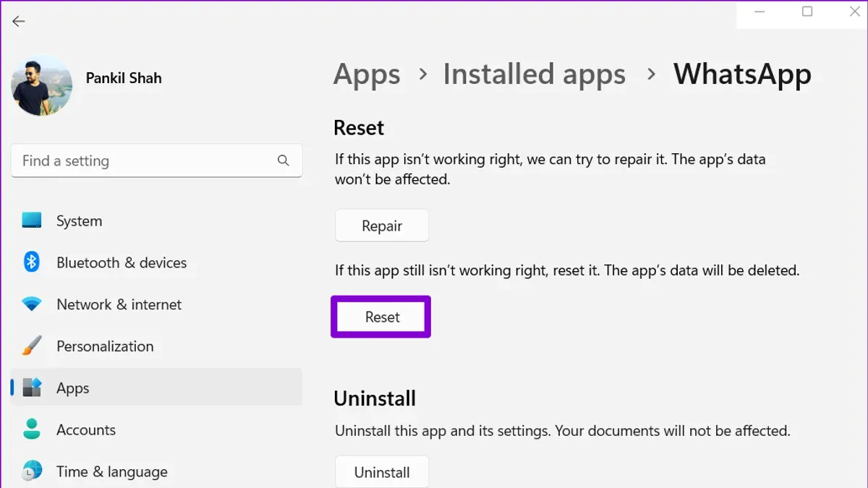Minimize the Settings window
Screen dimensions: 868x488
click(759, 11)
